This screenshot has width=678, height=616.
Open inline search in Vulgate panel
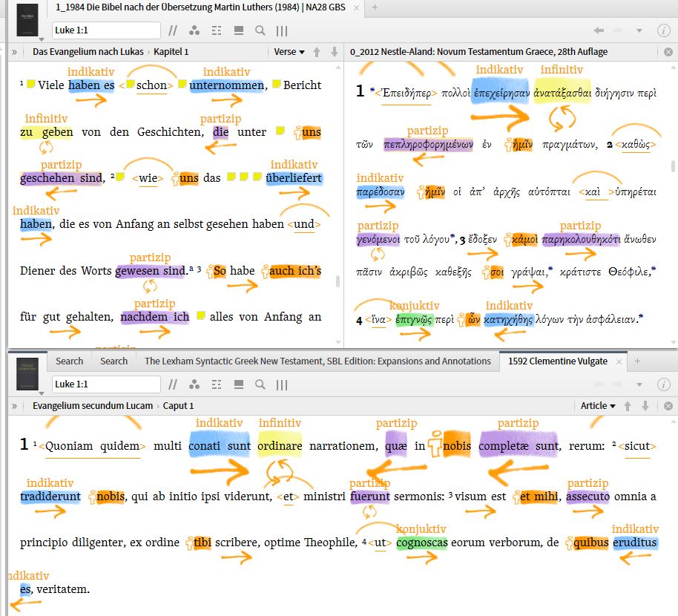coord(260,384)
